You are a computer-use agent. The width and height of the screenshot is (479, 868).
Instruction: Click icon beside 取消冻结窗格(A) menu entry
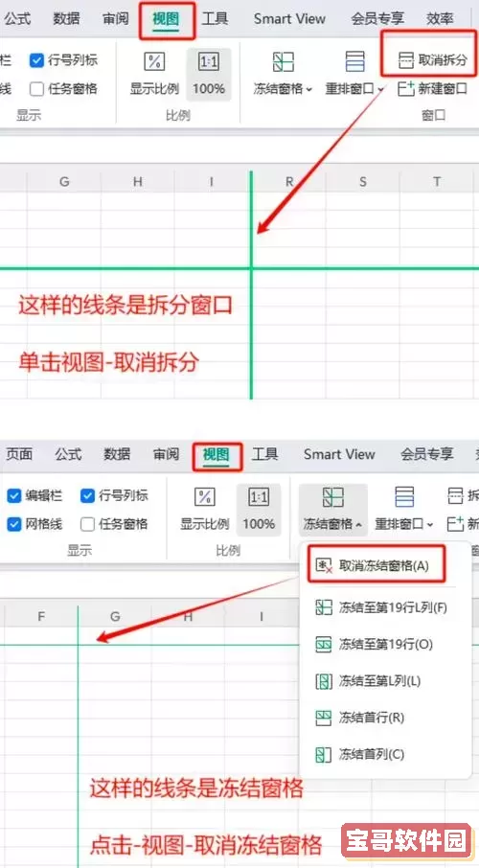(x=324, y=565)
